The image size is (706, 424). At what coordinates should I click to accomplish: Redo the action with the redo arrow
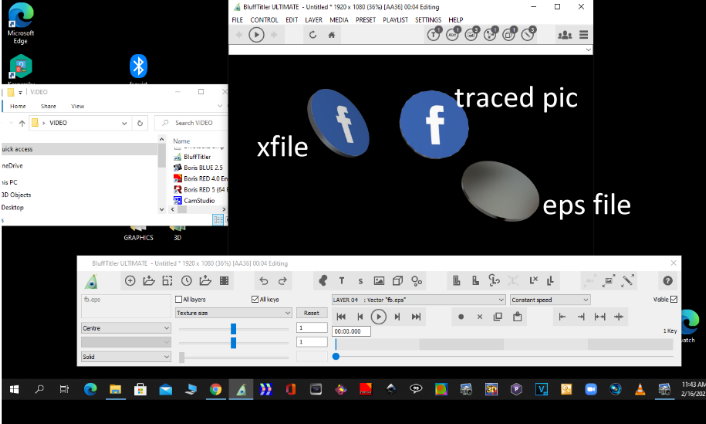(x=282, y=281)
